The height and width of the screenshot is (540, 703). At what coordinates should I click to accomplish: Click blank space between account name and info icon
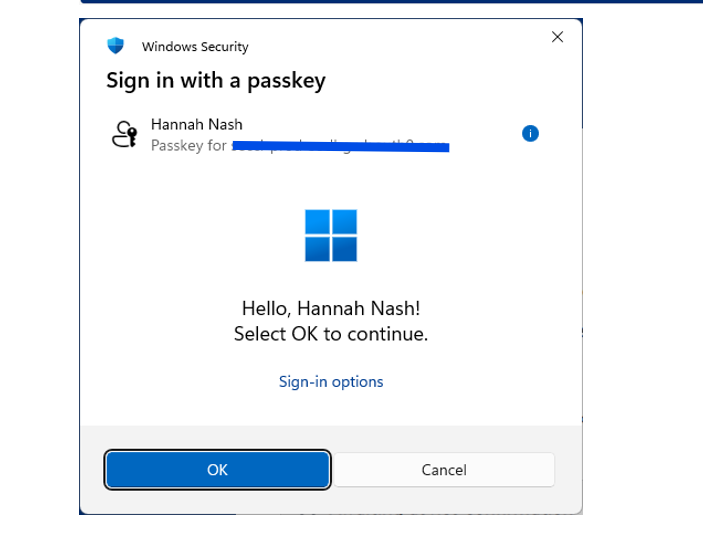pos(380,125)
